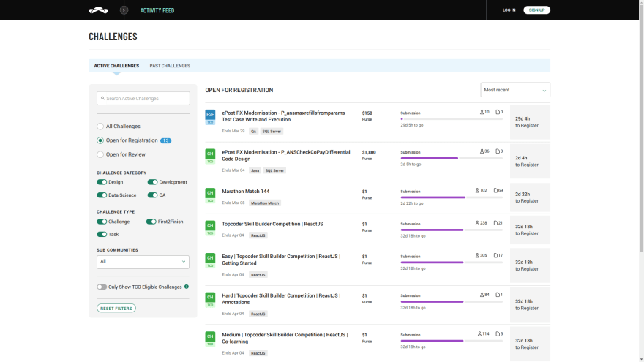This screenshot has width=644, height=362.
Task: Select Open for Registration radio button
Action: [x=100, y=140]
